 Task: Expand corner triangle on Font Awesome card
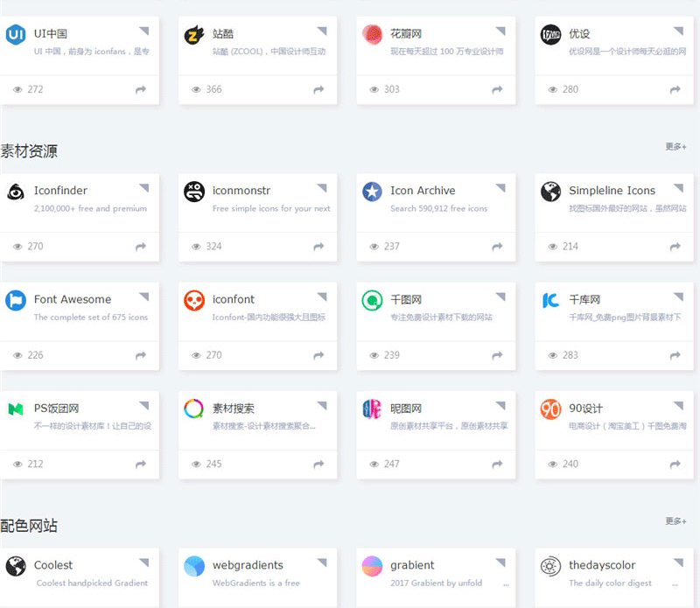[144, 297]
